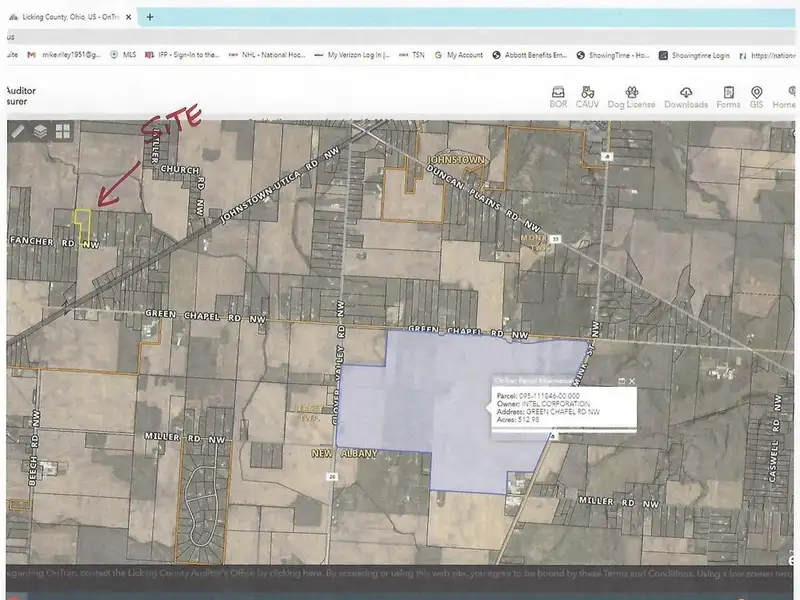
Task: Select the measure ruler tool on map
Action: click(18, 131)
